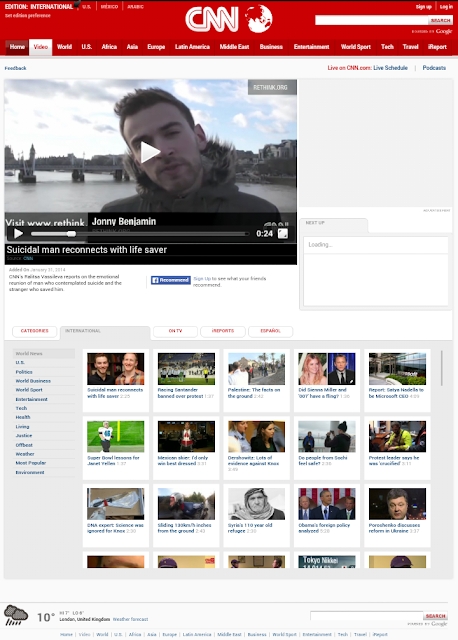Screen dimensions: 458x640
Task: Open Tech in the top navbar
Action: [387, 47]
